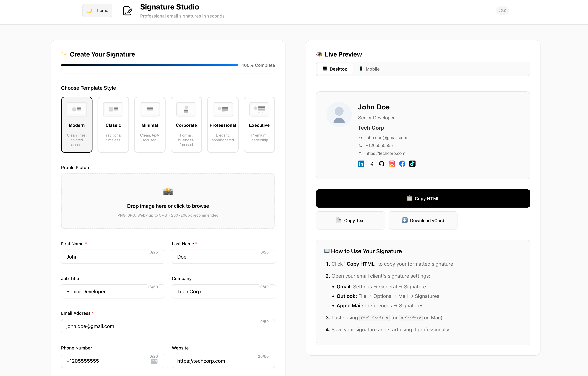Screen dimensions: 588x376
Task: Click the https://techcorp.com link in preview
Action: click(x=385, y=153)
